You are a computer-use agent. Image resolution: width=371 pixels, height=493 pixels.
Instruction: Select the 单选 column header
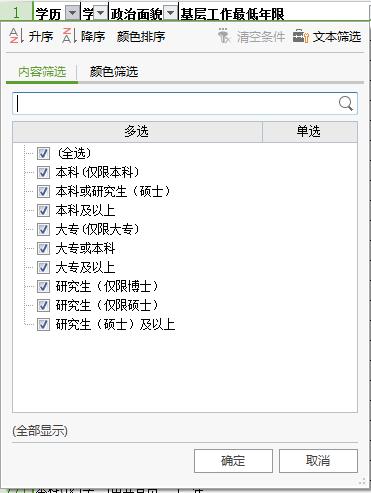point(310,132)
